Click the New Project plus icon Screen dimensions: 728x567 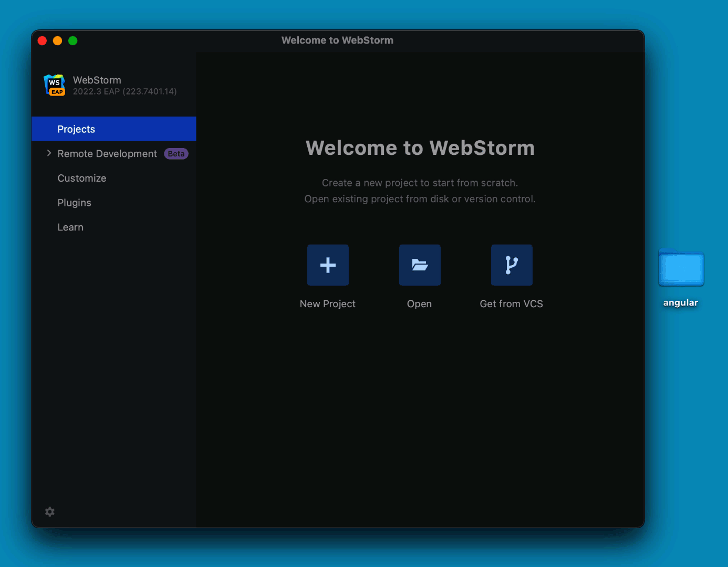327,265
